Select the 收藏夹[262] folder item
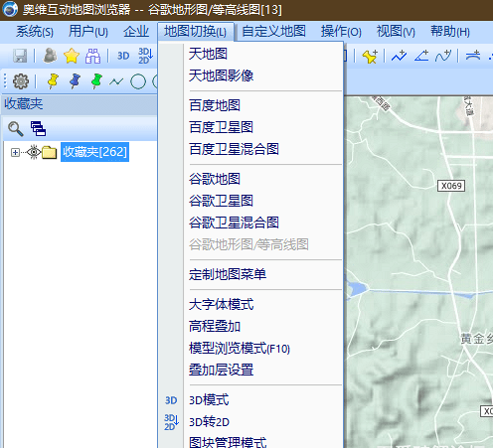This screenshot has width=493, height=448. (94, 152)
